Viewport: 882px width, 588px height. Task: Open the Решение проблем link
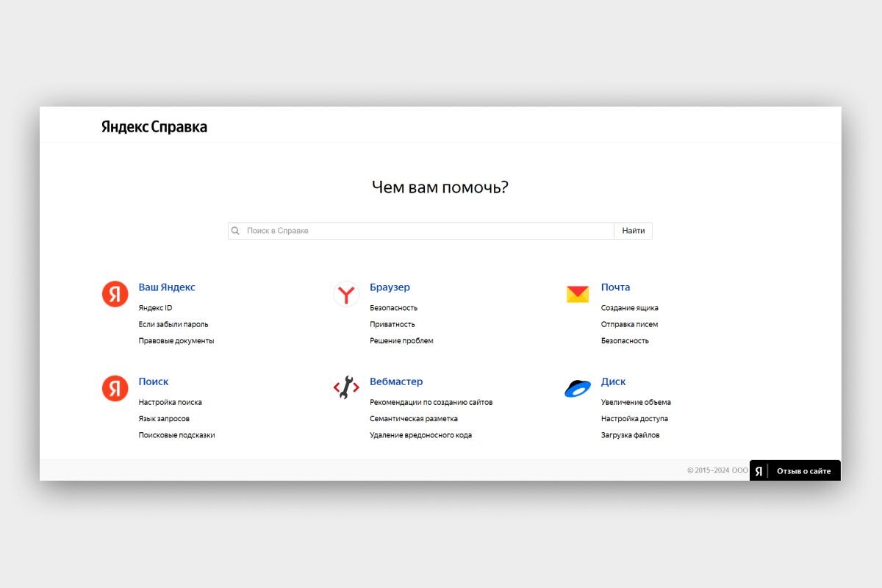(x=401, y=341)
